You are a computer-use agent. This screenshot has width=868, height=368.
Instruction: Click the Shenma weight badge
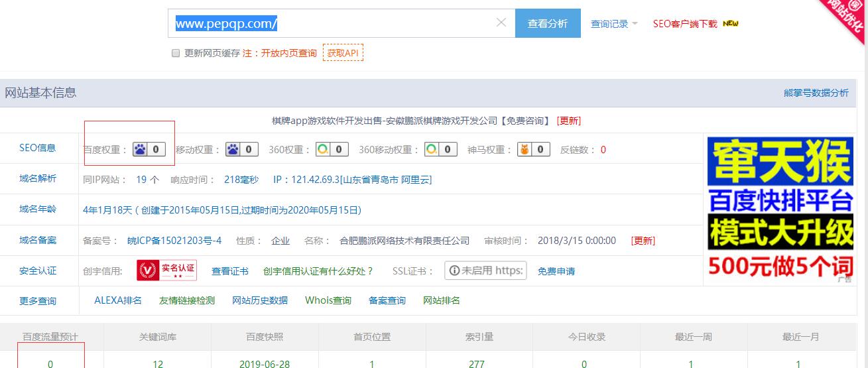click(534, 149)
